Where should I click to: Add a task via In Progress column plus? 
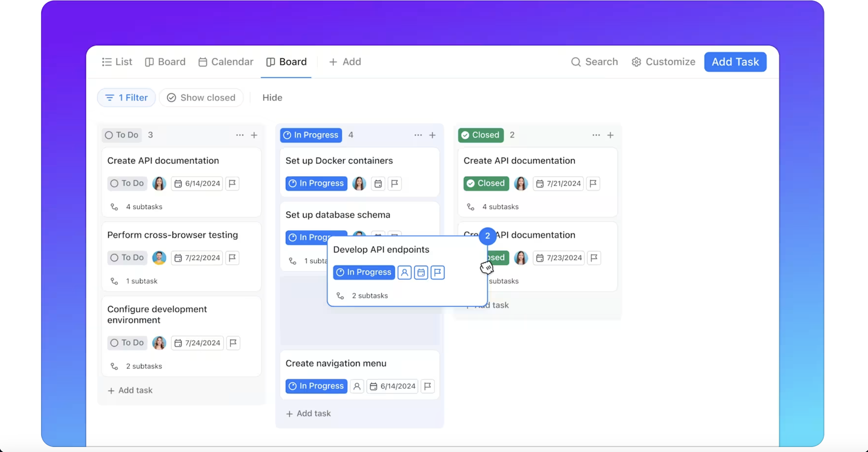click(432, 135)
